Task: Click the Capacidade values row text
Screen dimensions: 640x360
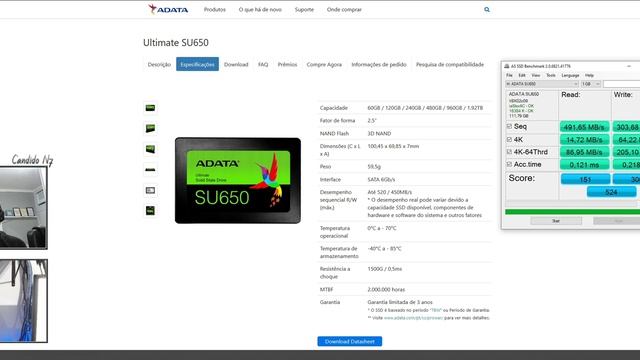Action: pos(425,108)
